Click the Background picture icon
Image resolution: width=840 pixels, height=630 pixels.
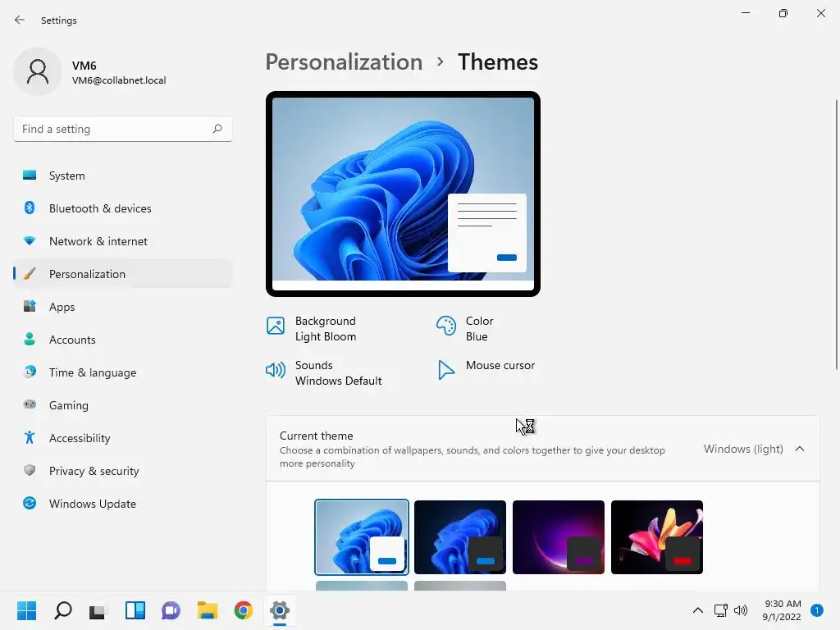[276, 325]
